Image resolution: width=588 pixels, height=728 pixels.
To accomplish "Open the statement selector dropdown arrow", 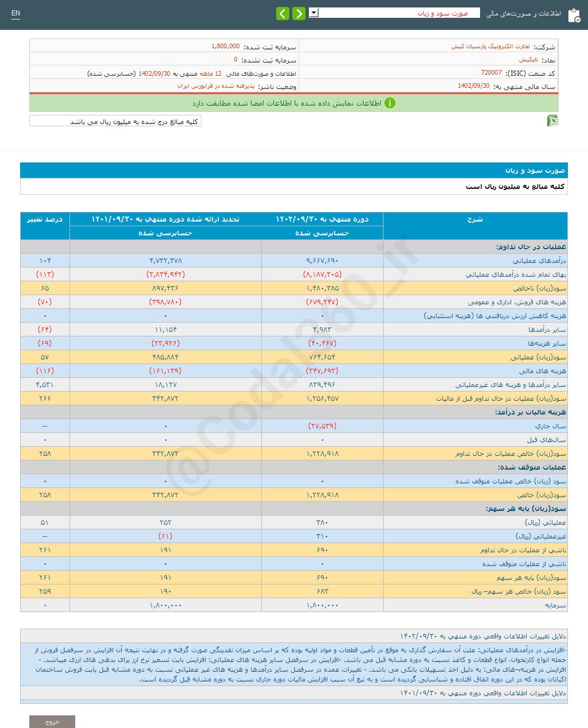I will tap(314, 13).
